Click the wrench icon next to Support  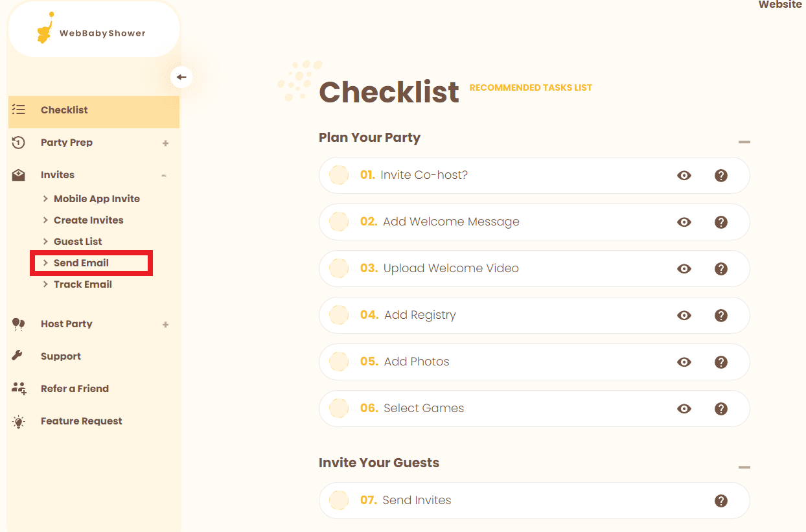tap(18, 356)
